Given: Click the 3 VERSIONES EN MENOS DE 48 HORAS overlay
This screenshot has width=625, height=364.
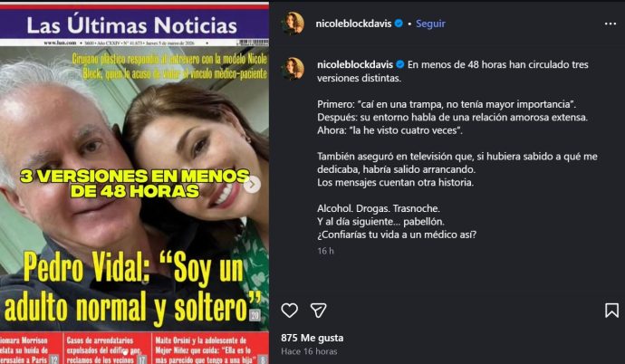Looking at the screenshot, I should pos(135,184).
